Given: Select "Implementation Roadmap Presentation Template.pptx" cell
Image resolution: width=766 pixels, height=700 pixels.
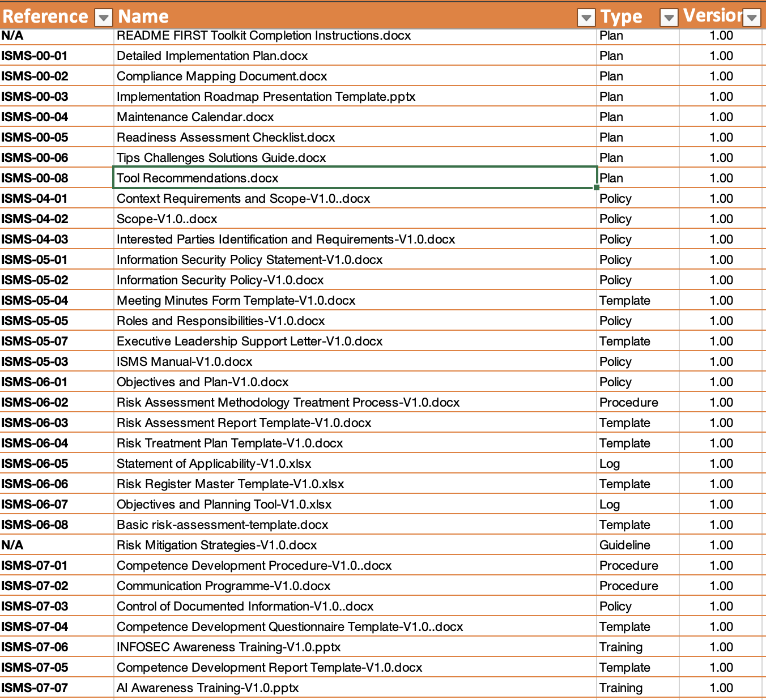Looking at the screenshot, I should [x=355, y=96].
